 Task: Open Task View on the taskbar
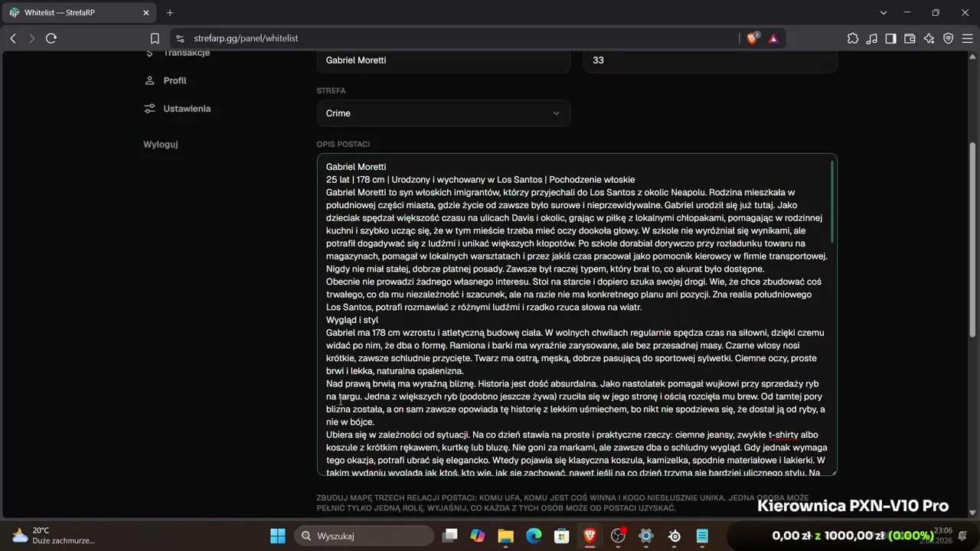pos(450,536)
